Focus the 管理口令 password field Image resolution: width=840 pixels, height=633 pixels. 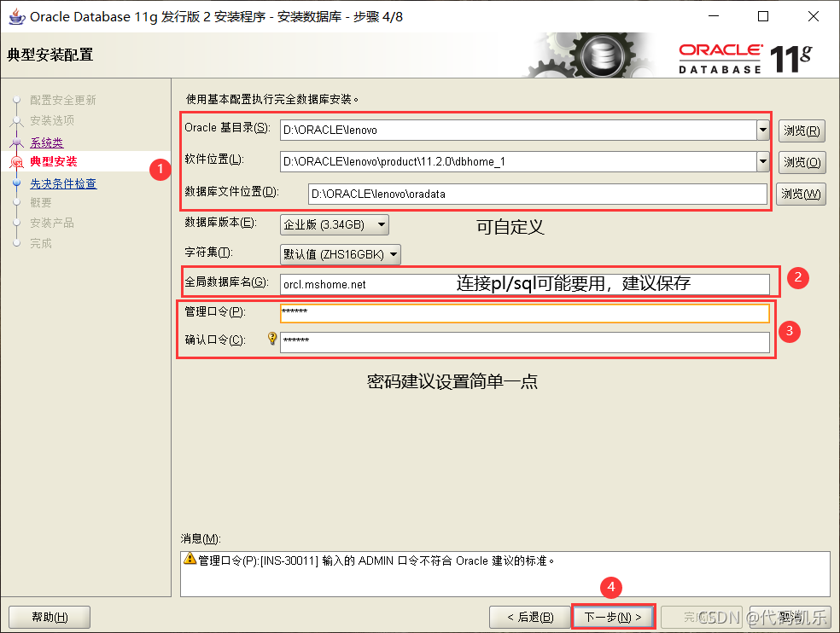(x=524, y=313)
